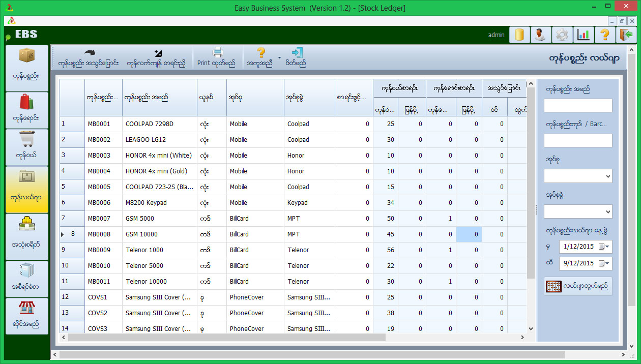Screen dimensions: 641x364
Task: Click the yellow question mark header icon
Action: [605, 35]
